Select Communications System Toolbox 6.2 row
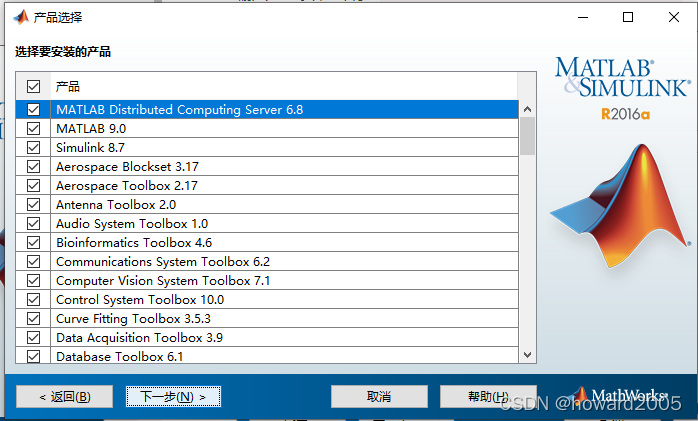The height and width of the screenshot is (421, 698). (x=284, y=262)
